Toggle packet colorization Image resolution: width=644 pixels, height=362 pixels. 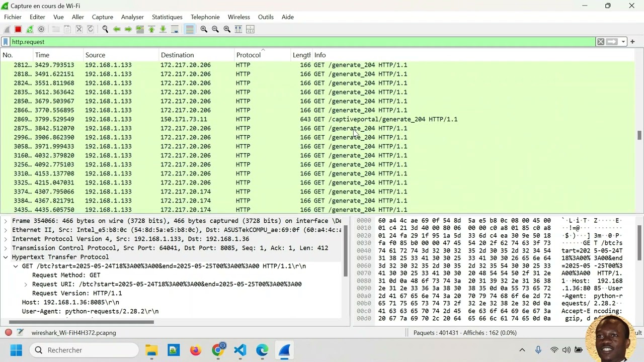[190, 29]
